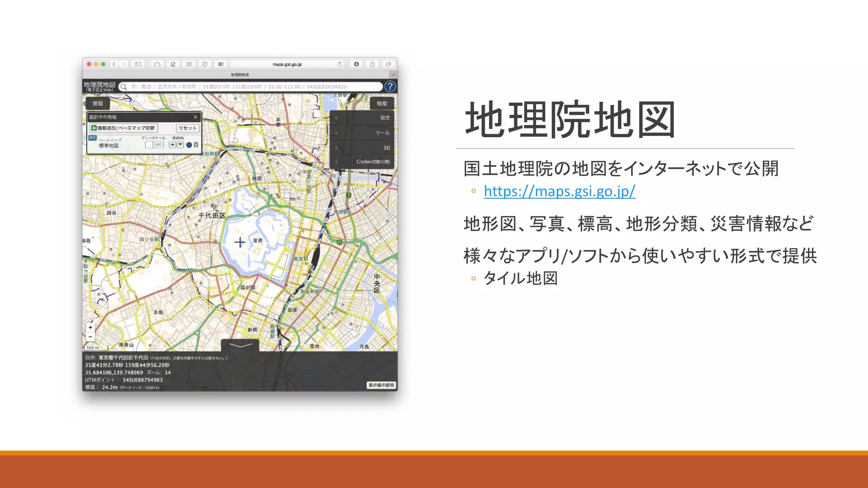Open the share sheet icon
This screenshot has height=488, width=868.
pyautogui.click(x=372, y=64)
